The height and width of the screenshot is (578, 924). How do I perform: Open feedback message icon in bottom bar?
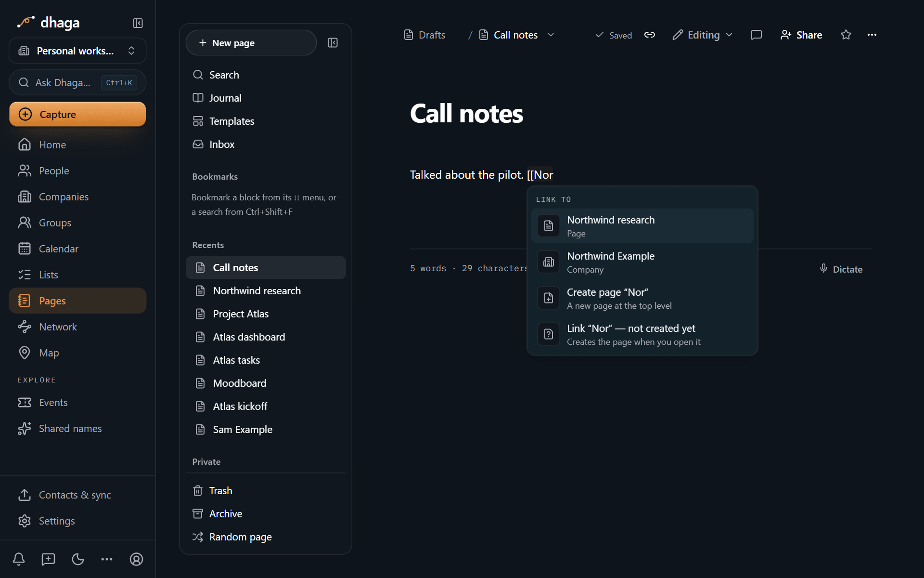pyautogui.click(x=48, y=559)
